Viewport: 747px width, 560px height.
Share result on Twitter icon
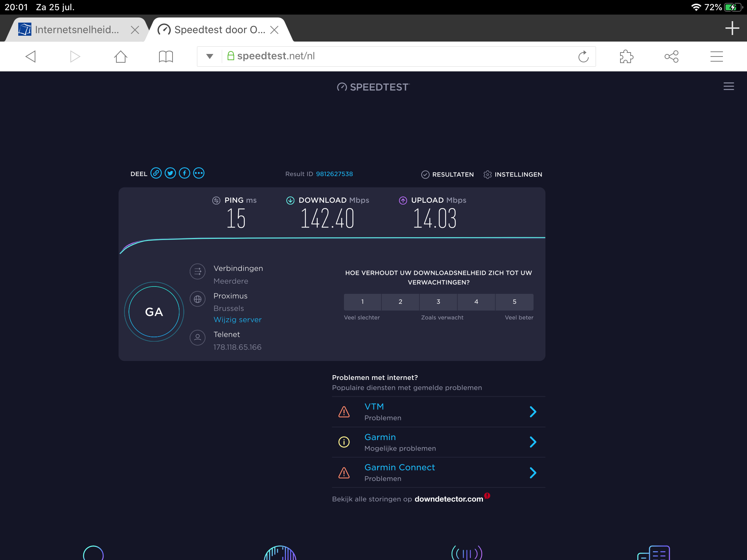click(x=170, y=173)
